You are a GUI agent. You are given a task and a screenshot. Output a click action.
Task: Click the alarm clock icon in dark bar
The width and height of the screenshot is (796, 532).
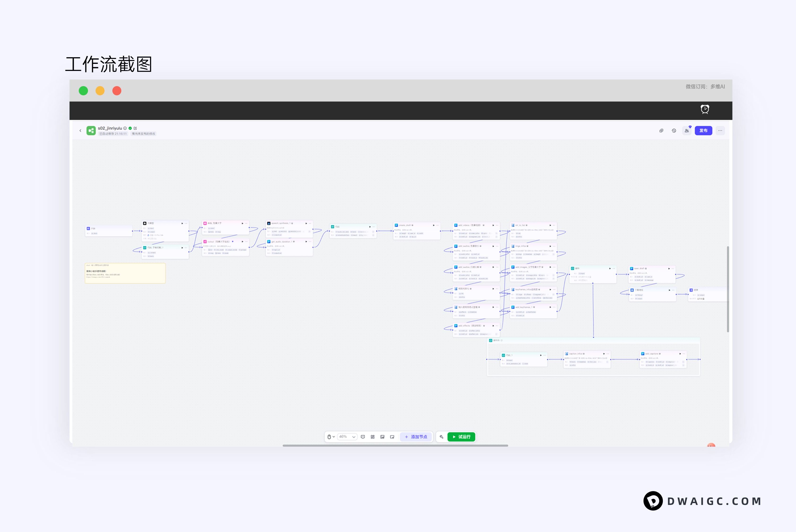point(705,109)
